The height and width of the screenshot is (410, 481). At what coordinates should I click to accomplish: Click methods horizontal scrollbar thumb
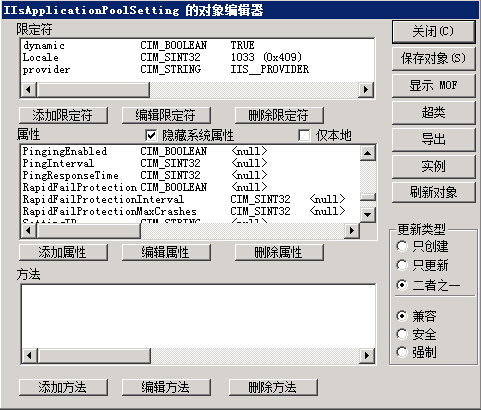(x=94, y=355)
